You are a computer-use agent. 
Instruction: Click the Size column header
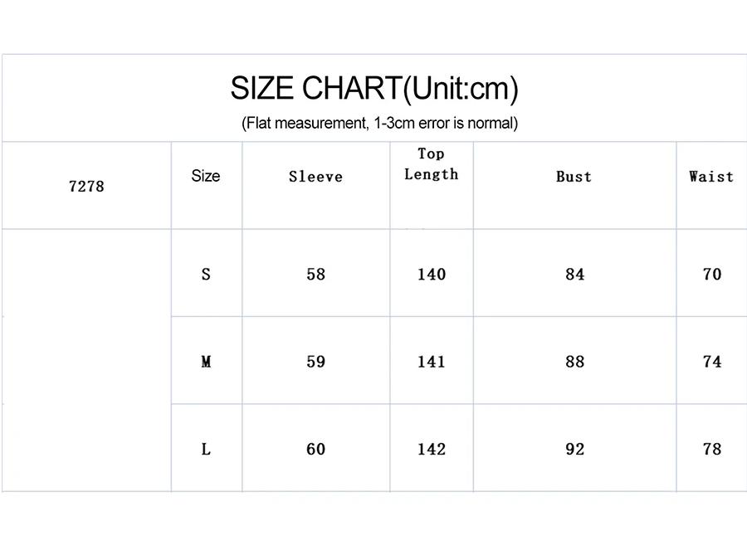pyautogui.click(x=206, y=176)
